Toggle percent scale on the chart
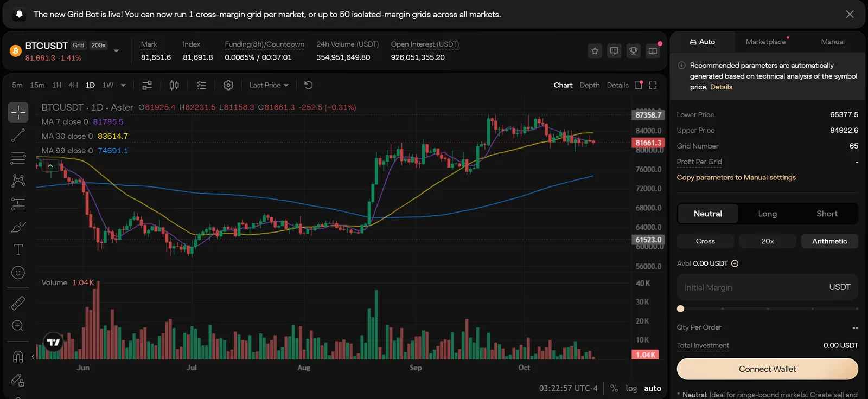Image resolution: width=868 pixels, height=399 pixels. (x=614, y=388)
